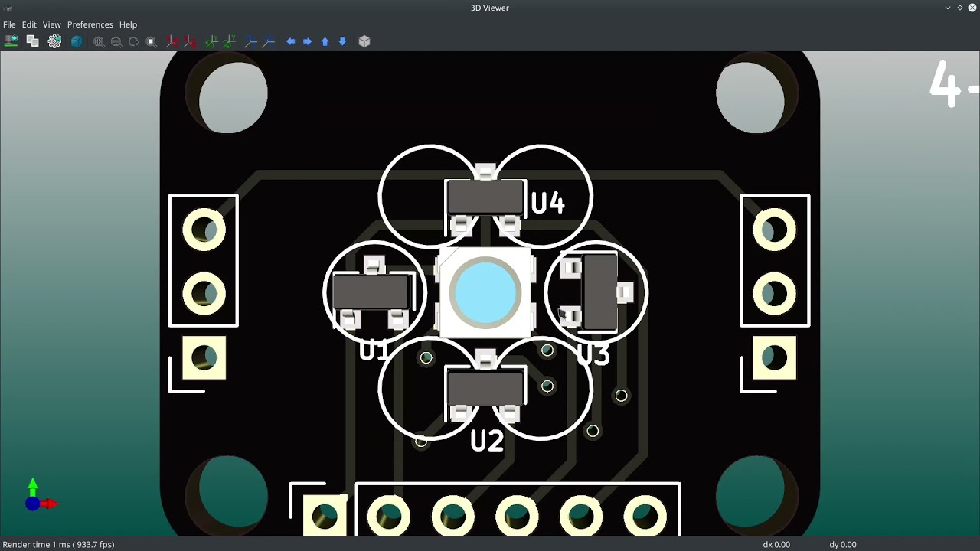Click the 'dy 0.00' status field
The image size is (980, 551).
coord(842,544)
